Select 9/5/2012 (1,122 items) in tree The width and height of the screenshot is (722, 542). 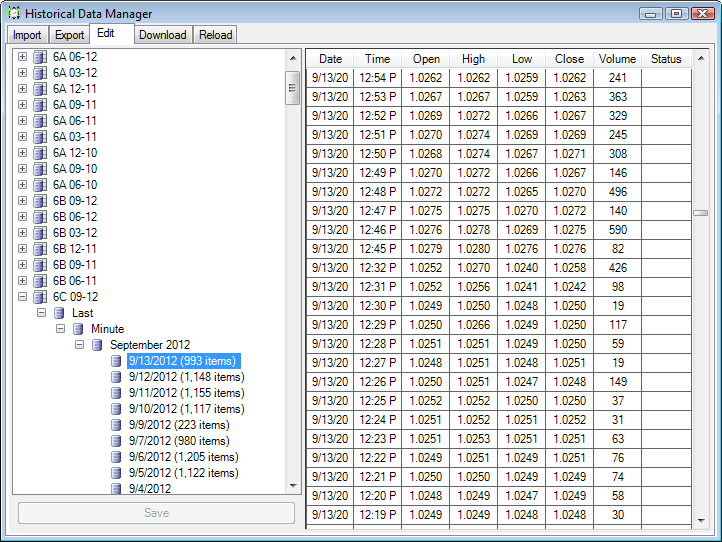pos(184,473)
